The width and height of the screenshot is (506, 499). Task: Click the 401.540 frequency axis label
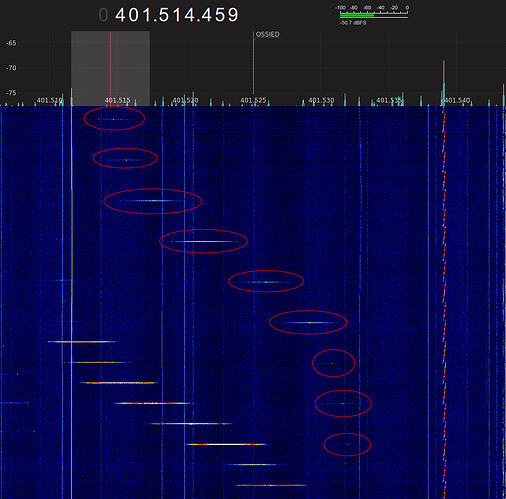[457, 100]
